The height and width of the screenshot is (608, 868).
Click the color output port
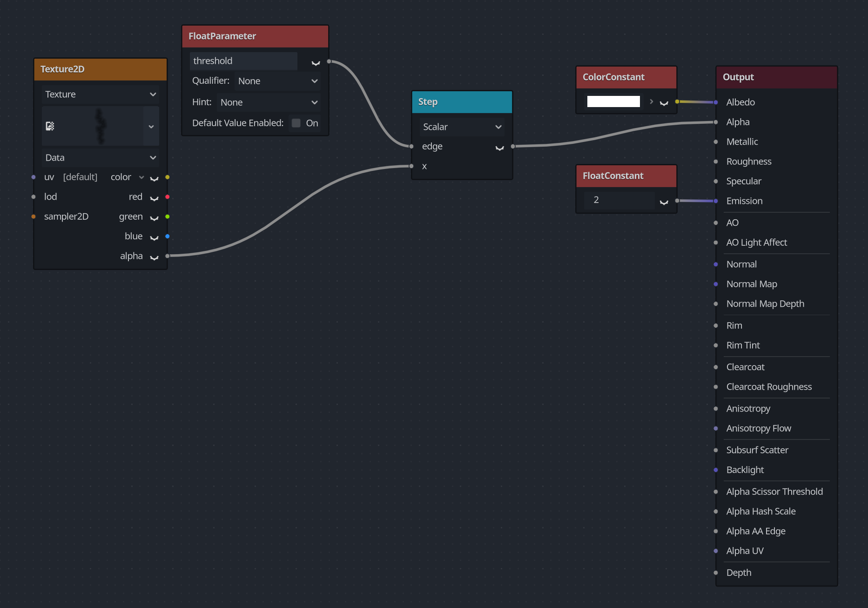coord(167,177)
